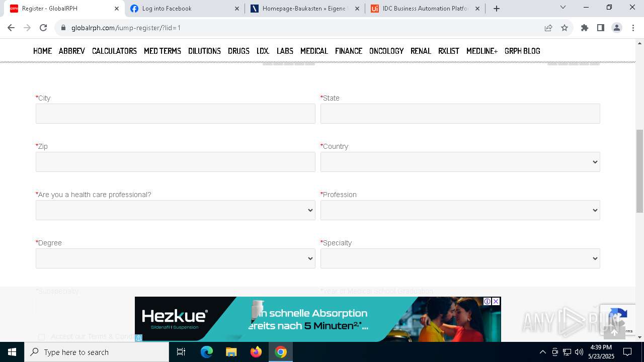
Task: Open network status tray icon
Action: click(567, 352)
